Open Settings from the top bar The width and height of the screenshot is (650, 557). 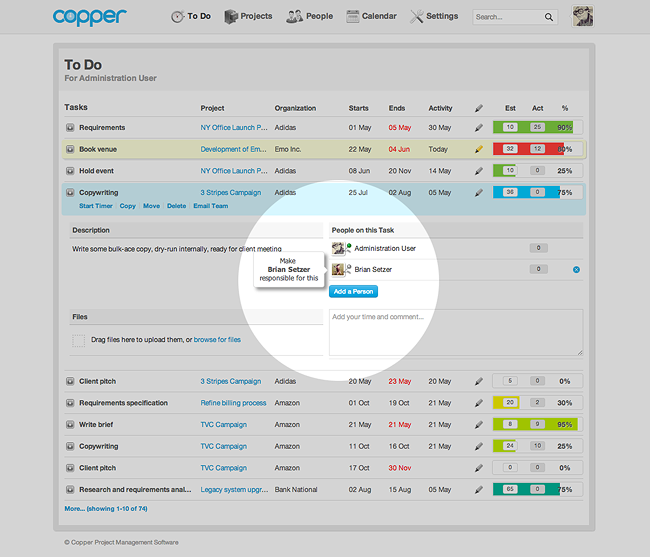point(434,16)
